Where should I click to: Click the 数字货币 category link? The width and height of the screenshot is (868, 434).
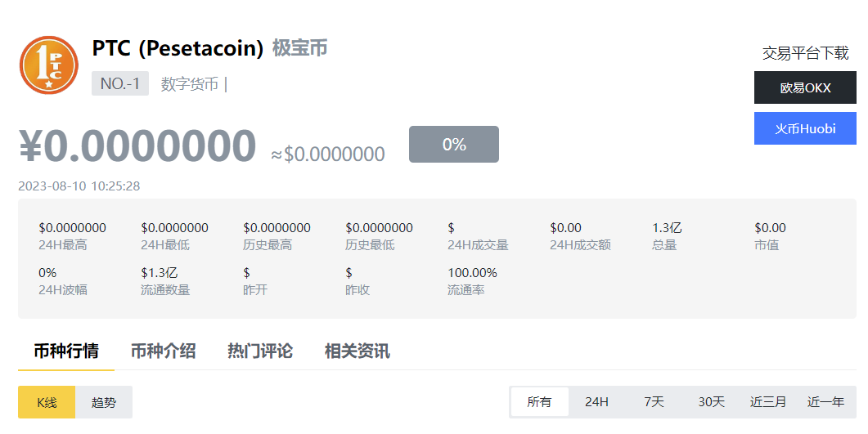[x=189, y=84]
